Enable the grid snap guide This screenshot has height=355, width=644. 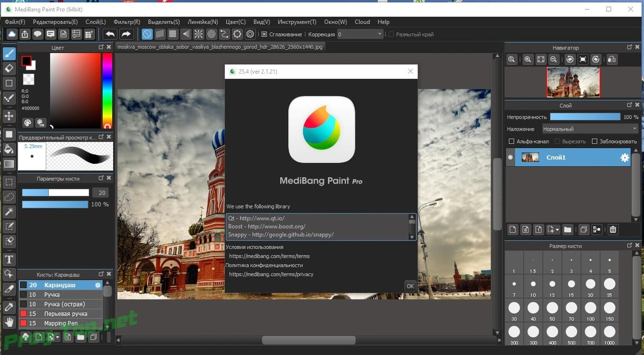(173, 34)
